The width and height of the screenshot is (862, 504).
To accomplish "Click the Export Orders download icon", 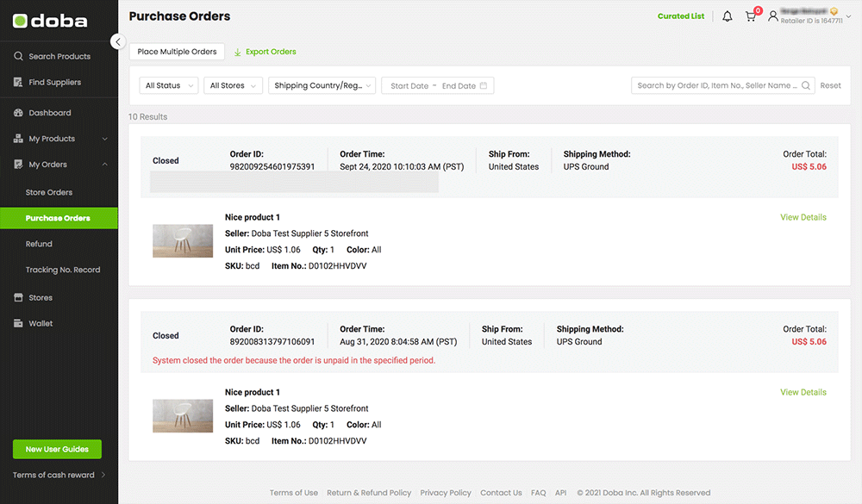I will pos(237,52).
